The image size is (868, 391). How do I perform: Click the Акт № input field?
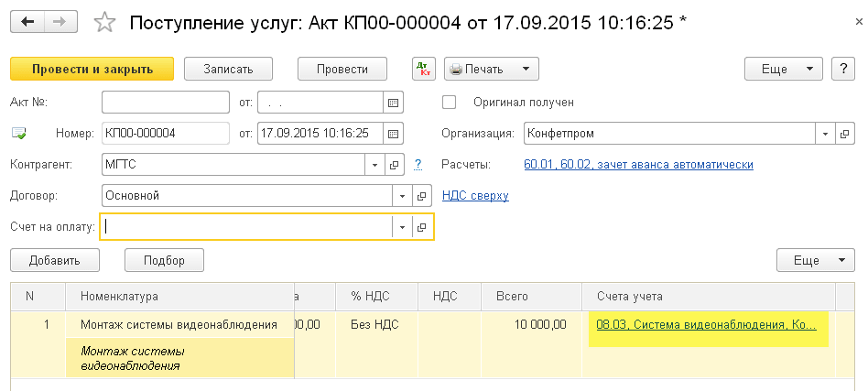pyautogui.click(x=165, y=103)
